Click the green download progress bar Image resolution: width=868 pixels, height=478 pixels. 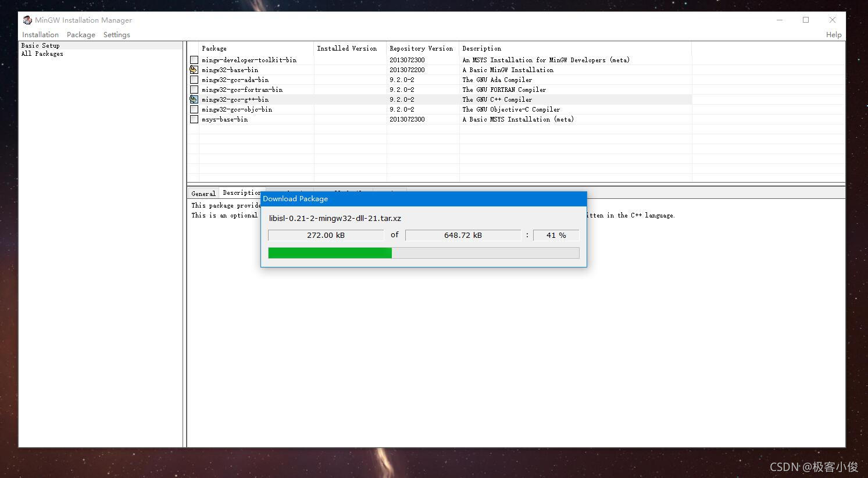pos(423,252)
